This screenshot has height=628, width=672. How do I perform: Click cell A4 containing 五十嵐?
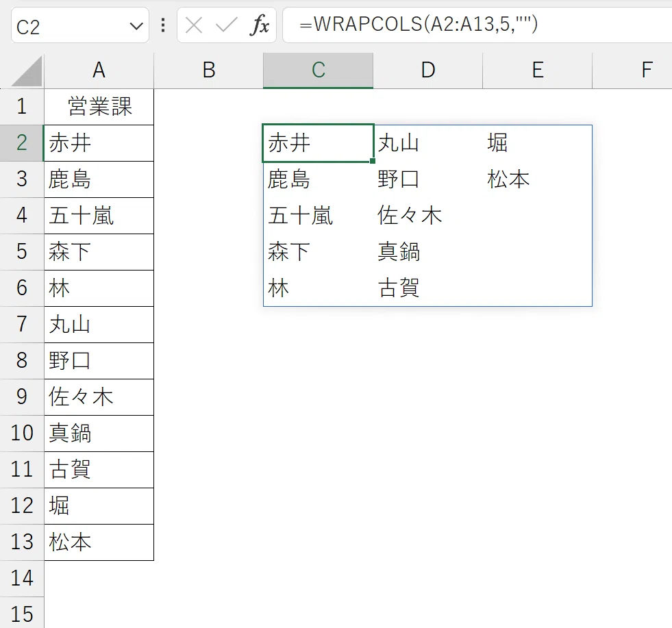pos(99,216)
